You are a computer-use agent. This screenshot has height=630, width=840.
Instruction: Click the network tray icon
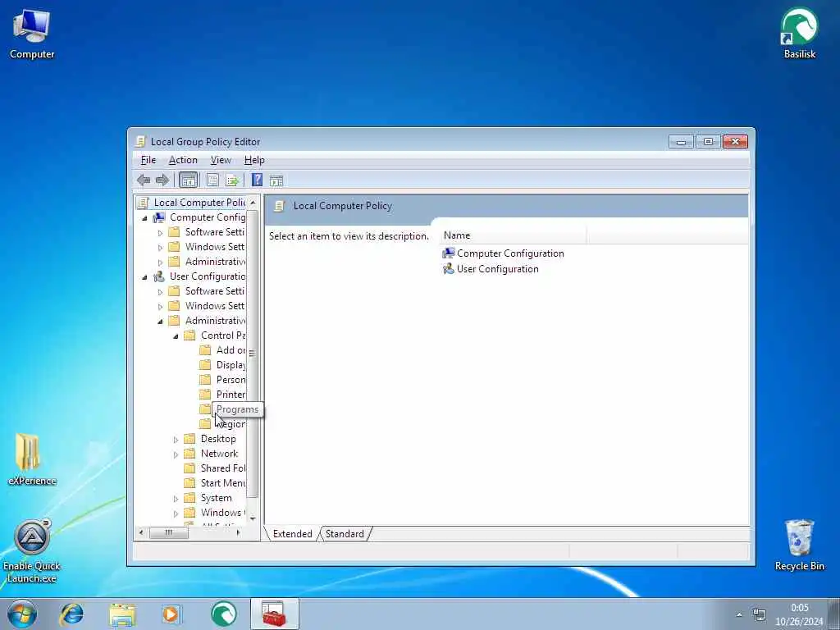point(759,614)
